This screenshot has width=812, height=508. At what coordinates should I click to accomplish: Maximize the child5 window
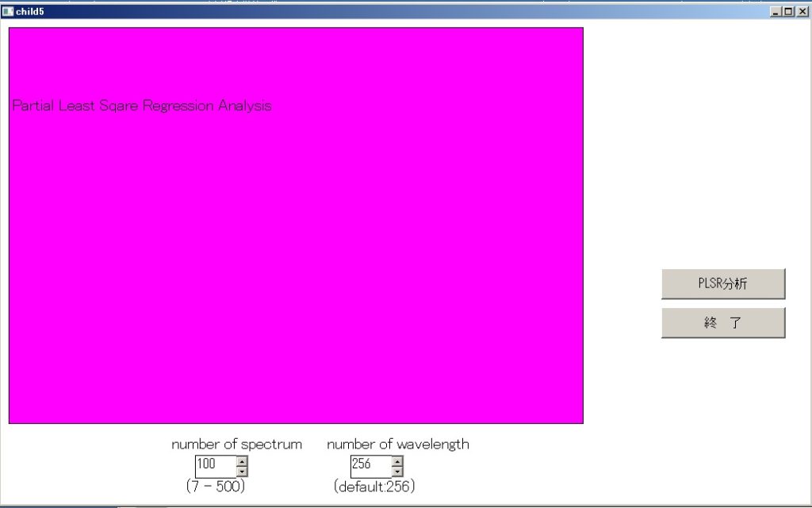(788, 12)
